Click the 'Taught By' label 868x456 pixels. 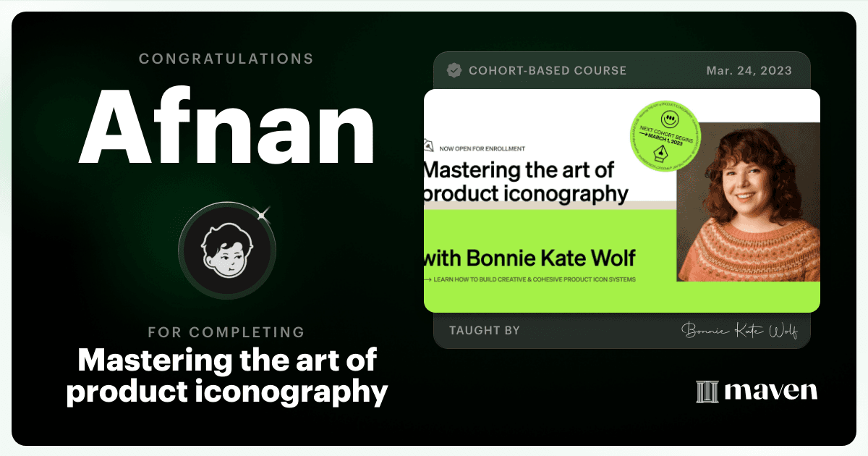point(485,330)
